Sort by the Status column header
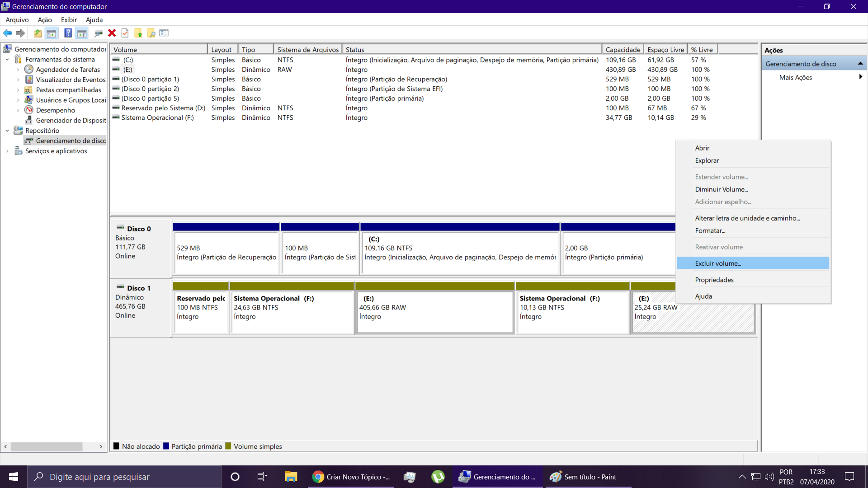 472,50
